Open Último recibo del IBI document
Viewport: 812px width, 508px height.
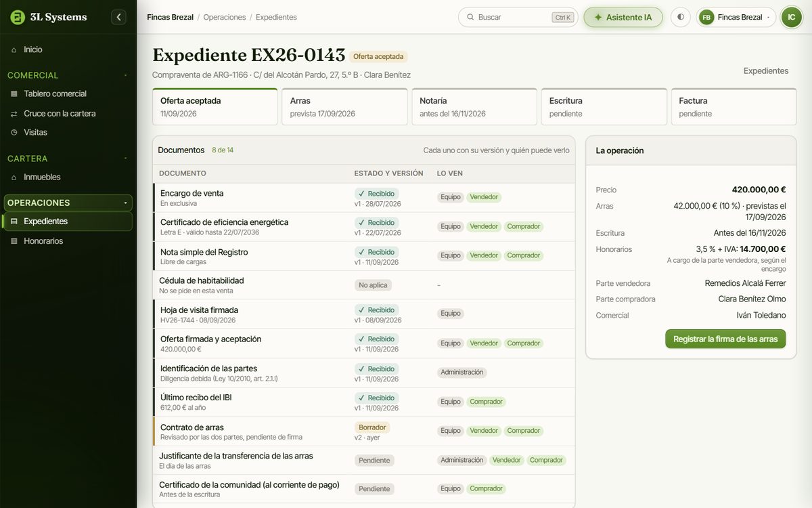363,402
